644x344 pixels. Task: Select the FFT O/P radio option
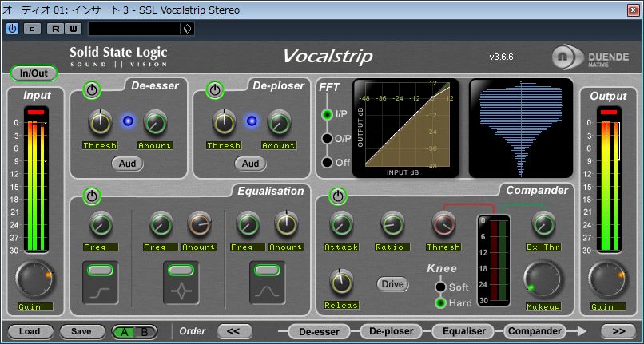[x=327, y=139]
